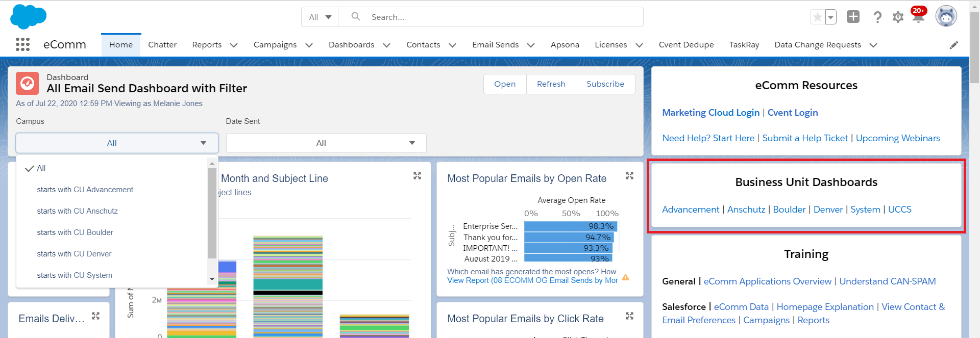
Task: Open the Boulder business unit dashboard
Action: [x=789, y=210]
